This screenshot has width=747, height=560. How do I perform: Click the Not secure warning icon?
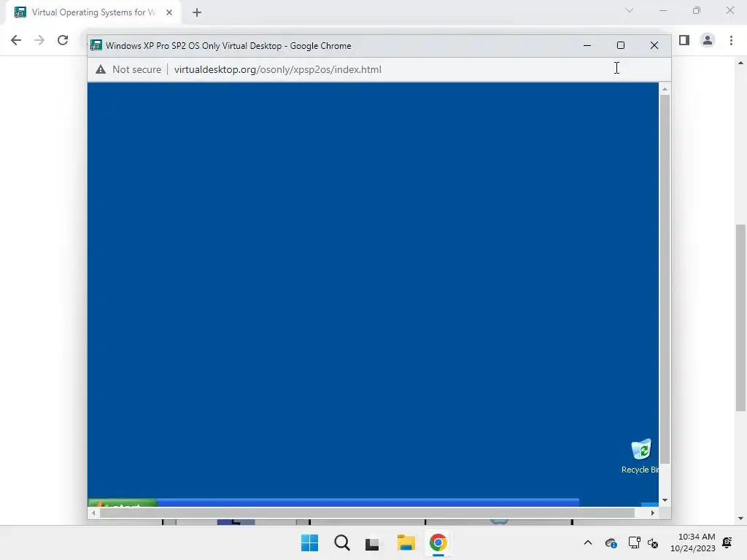[101, 69]
